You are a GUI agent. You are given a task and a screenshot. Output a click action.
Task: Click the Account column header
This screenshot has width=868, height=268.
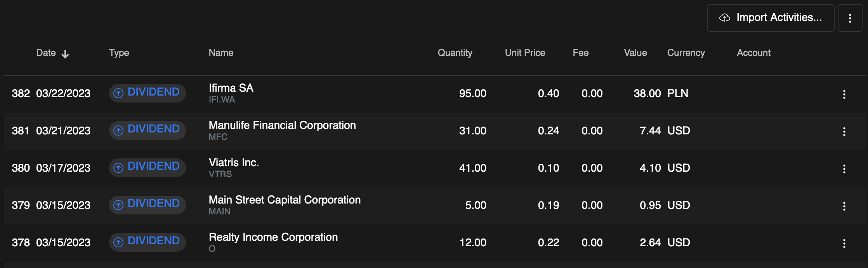coord(753,53)
